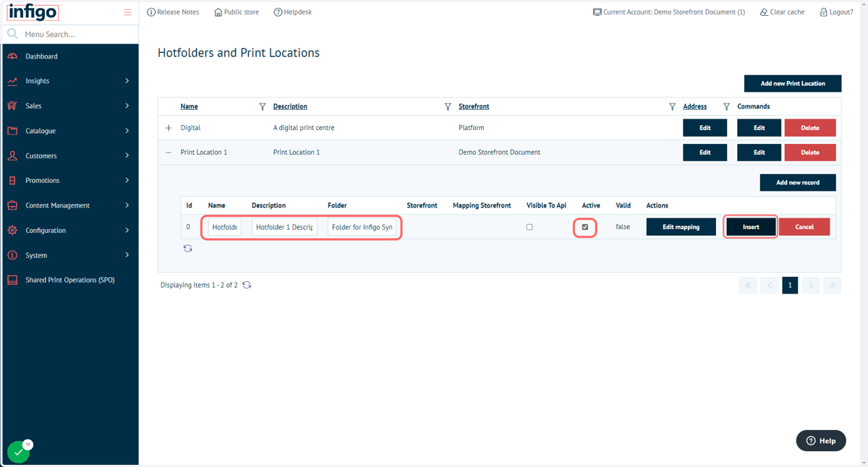This screenshot has height=467, width=868.
Task: Click the System info icon
Action: coord(12,255)
